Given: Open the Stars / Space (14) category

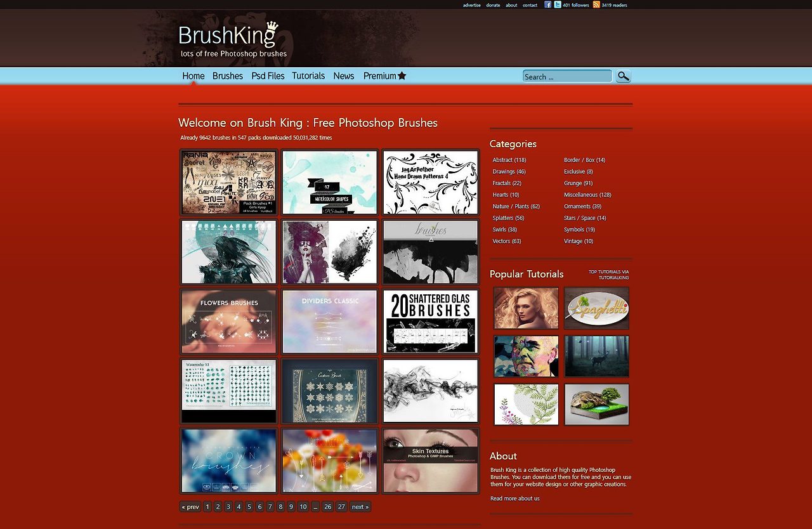Looking at the screenshot, I should 585,218.
